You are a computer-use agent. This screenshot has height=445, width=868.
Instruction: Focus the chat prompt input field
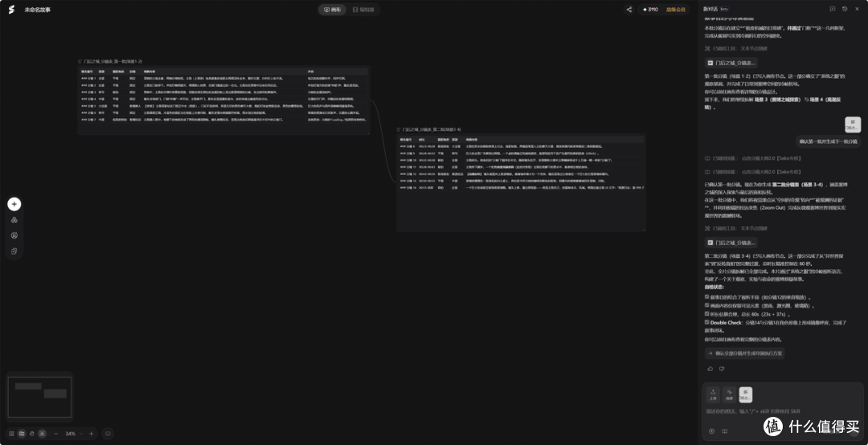coord(783,411)
